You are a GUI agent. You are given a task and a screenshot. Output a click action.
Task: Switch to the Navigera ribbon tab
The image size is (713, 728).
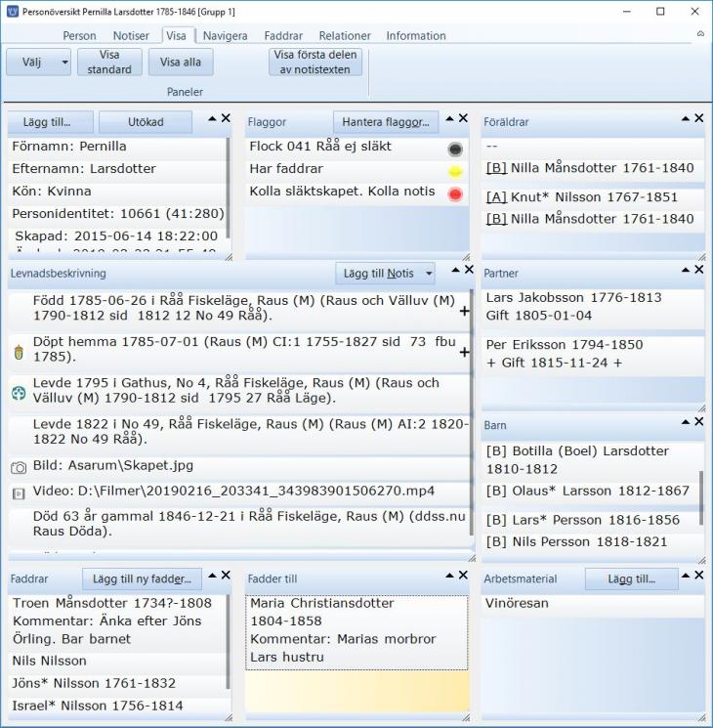[226, 36]
